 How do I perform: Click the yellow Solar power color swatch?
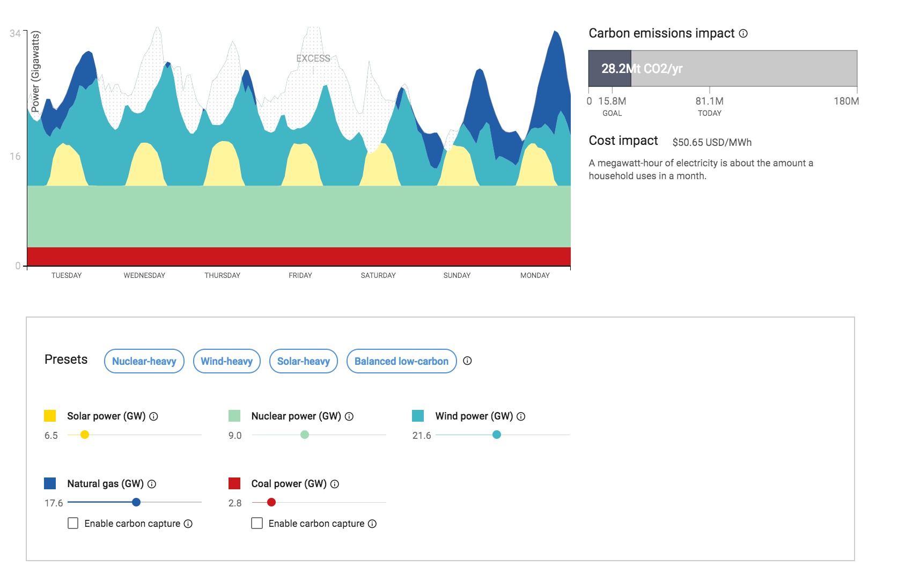point(50,416)
